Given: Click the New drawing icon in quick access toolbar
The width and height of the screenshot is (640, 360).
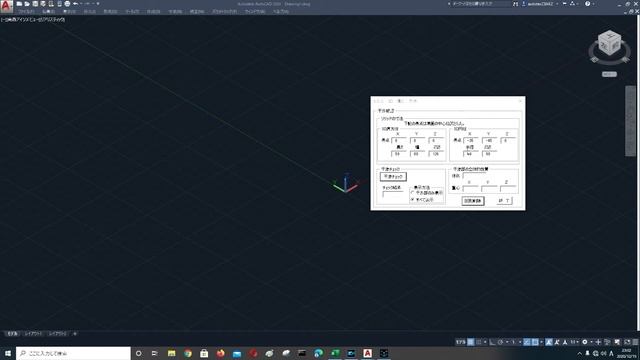Looking at the screenshot, I should tap(19, 4).
